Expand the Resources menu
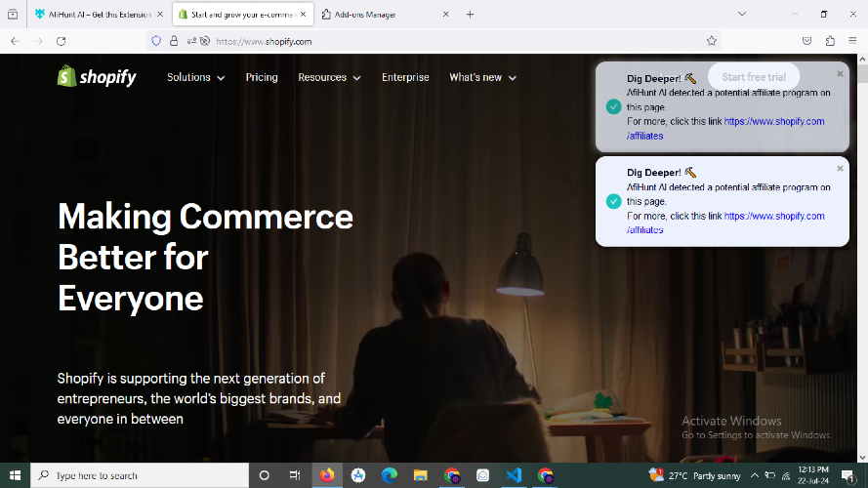Screen dimensions: 868x488 [329, 77]
